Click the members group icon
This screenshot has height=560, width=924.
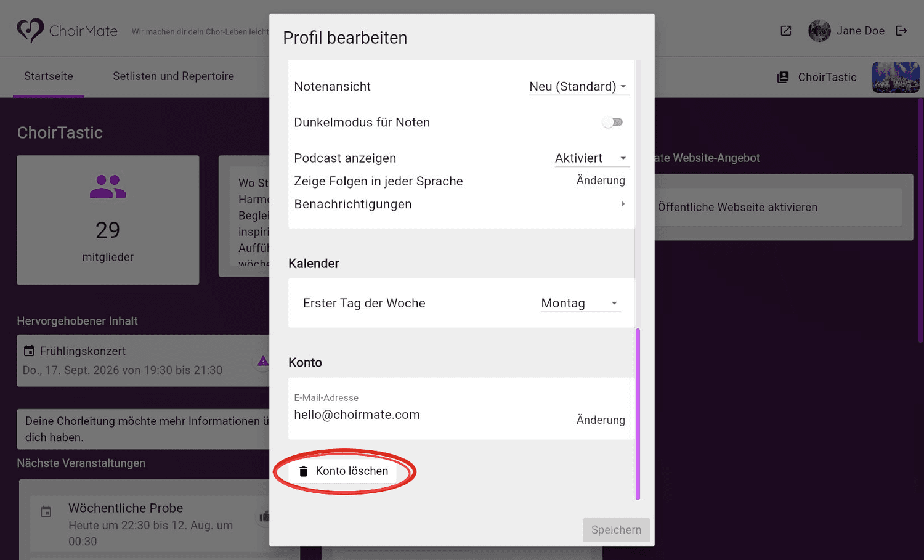108,186
